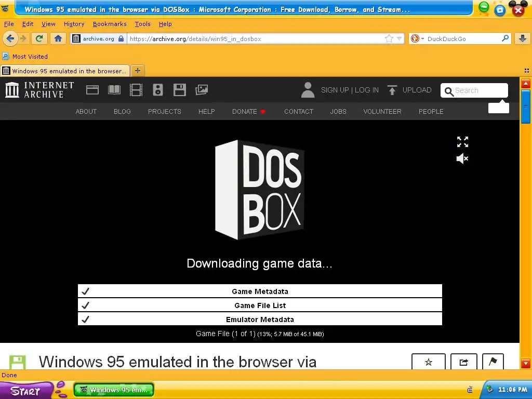This screenshot has height=399, width=532.
Task: Open the Bookmarks menu
Action: (110, 24)
